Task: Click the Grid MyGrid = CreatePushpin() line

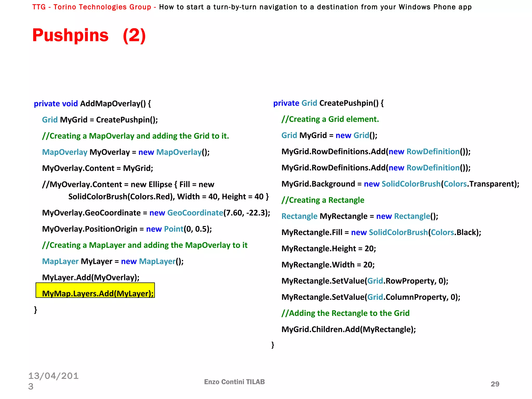Action: (x=100, y=120)
